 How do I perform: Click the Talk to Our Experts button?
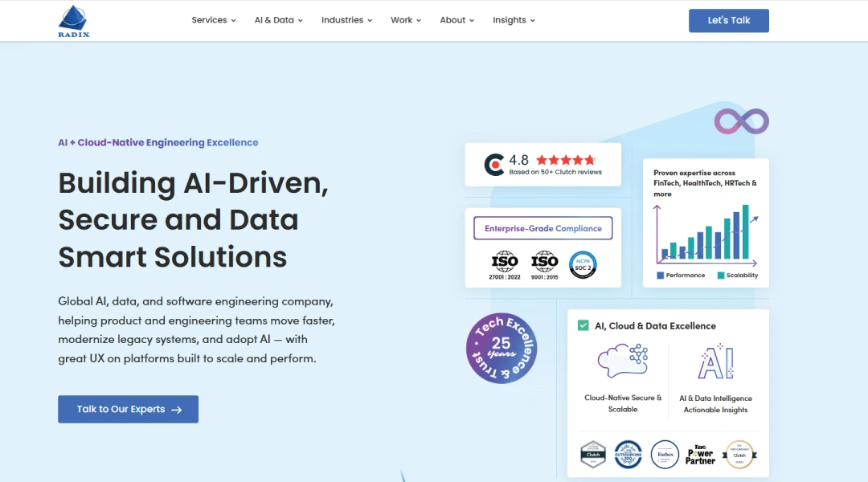[128, 409]
